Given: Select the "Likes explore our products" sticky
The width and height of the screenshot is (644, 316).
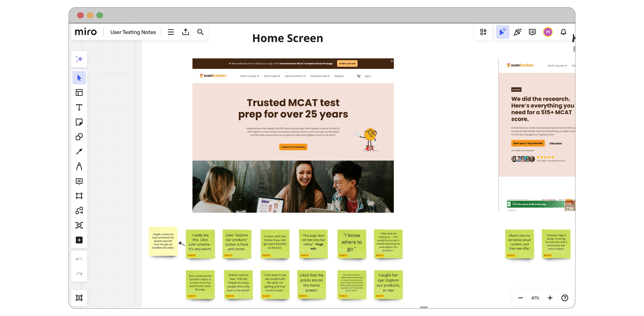Looking at the screenshot, I should point(237,244).
